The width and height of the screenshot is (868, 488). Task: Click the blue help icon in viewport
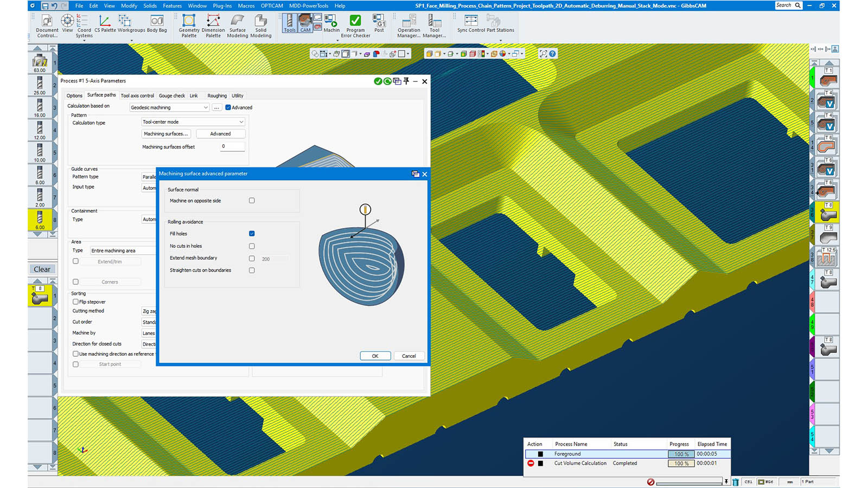coord(552,54)
